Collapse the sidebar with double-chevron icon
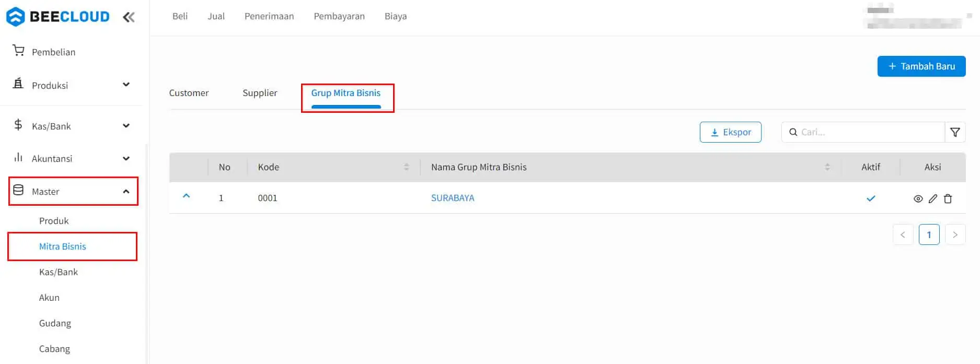The height and width of the screenshot is (364, 980). pos(129,17)
